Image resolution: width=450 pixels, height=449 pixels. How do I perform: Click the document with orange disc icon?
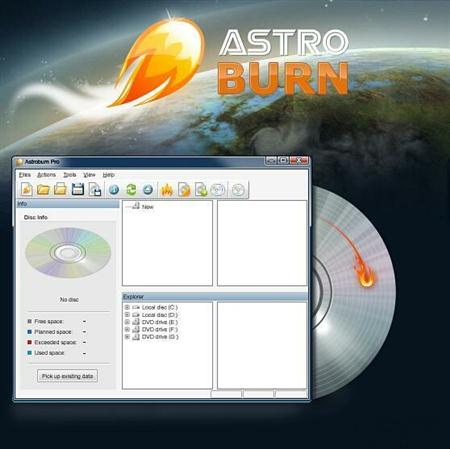click(184, 190)
